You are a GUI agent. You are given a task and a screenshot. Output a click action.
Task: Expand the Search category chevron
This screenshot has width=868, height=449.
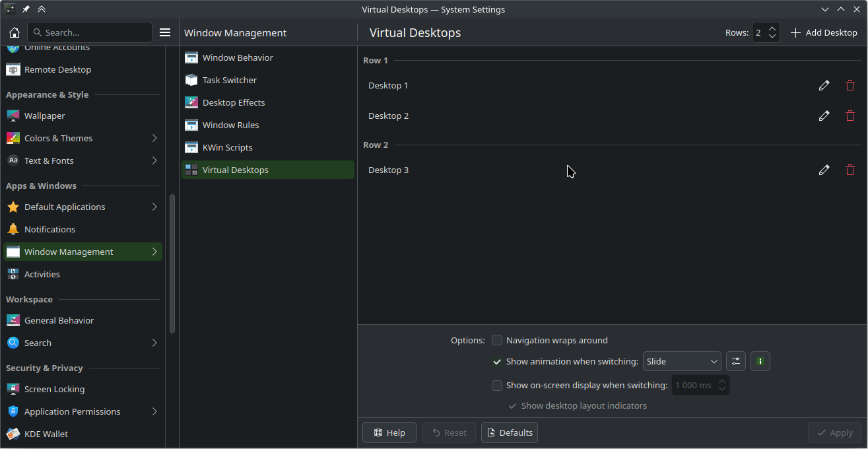click(154, 343)
